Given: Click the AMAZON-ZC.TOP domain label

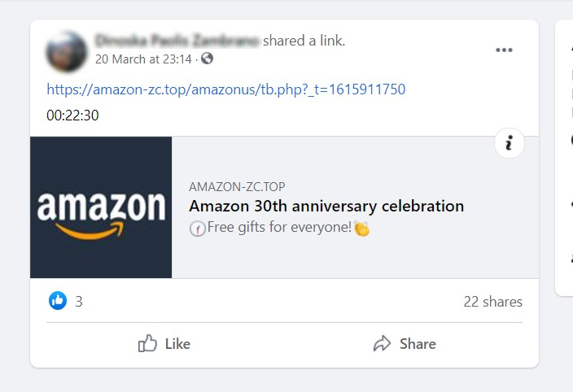Looking at the screenshot, I should tap(237, 186).
